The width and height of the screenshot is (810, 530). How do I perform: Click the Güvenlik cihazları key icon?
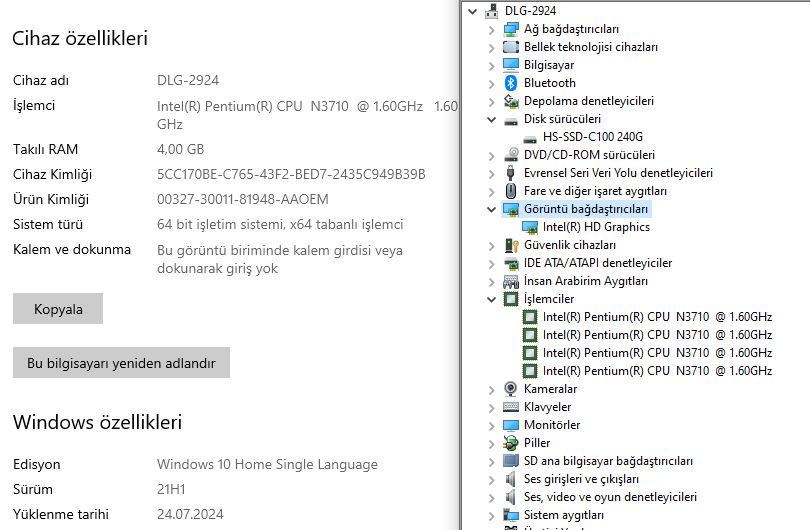[x=511, y=245]
